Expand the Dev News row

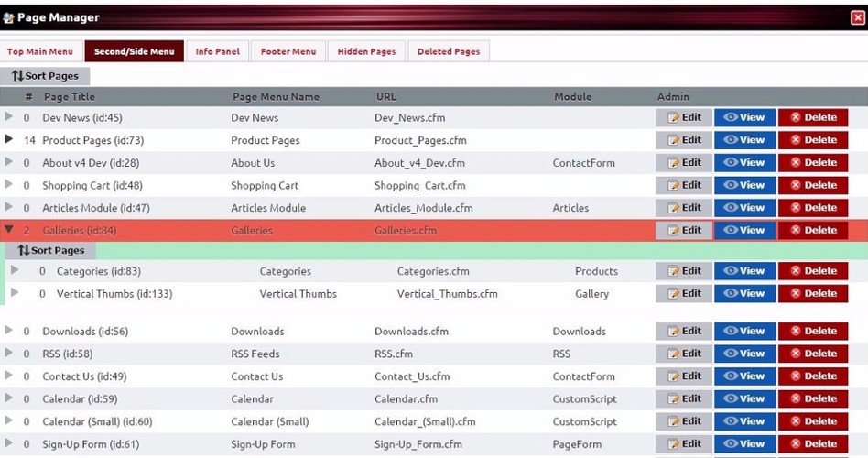(8, 116)
